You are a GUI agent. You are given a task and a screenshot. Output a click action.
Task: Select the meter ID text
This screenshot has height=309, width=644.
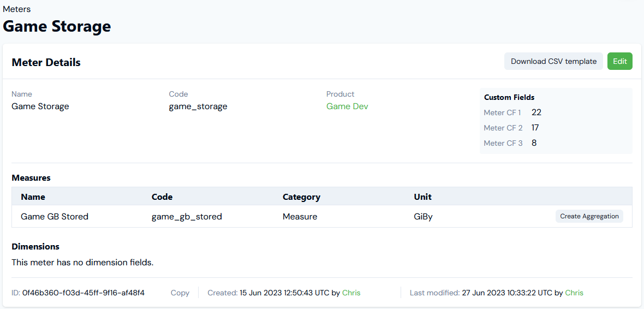84,293
